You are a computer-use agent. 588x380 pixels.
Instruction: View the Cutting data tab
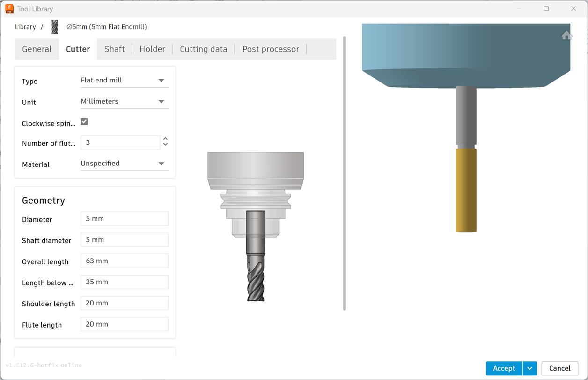203,49
